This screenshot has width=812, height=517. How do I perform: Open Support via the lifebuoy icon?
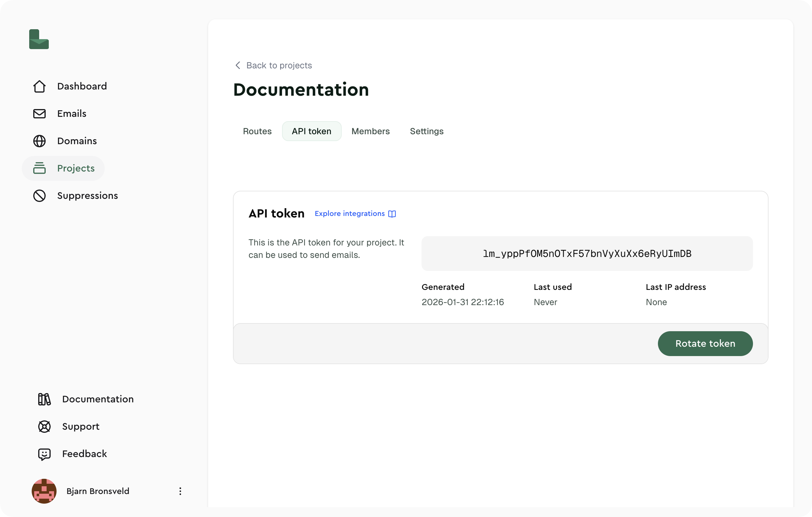coord(44,426)
